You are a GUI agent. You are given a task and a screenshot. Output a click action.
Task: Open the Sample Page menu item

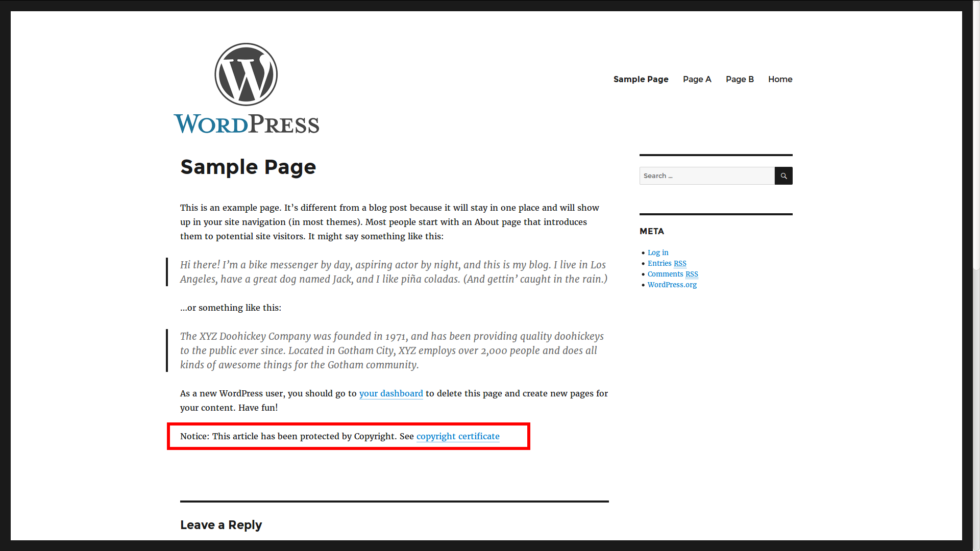641,79
